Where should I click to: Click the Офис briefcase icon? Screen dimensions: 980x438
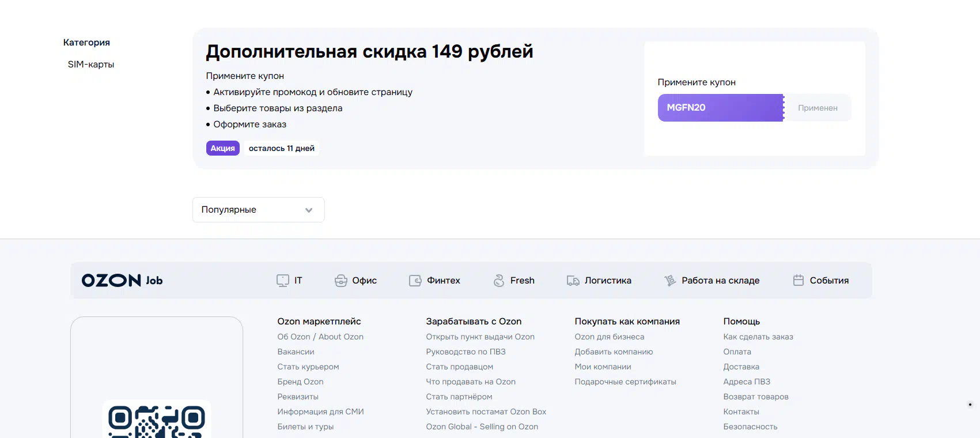tap(341, 281)
